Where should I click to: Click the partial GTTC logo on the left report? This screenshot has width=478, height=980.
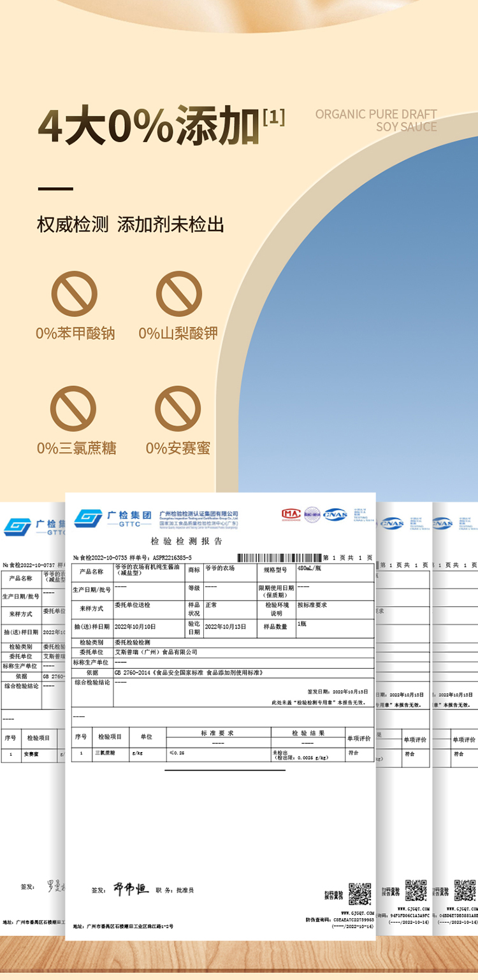coord(35,527)
